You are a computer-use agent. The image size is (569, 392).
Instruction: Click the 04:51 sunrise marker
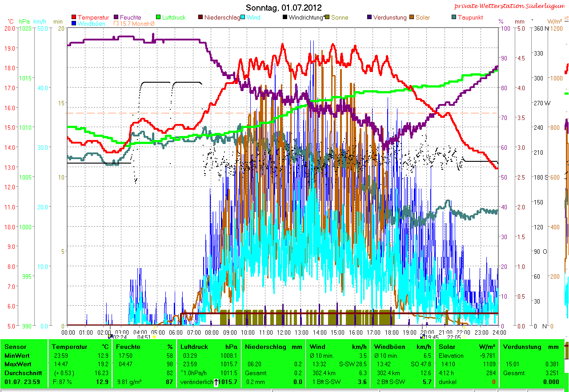pyautogui.click(x=154, y=337)
